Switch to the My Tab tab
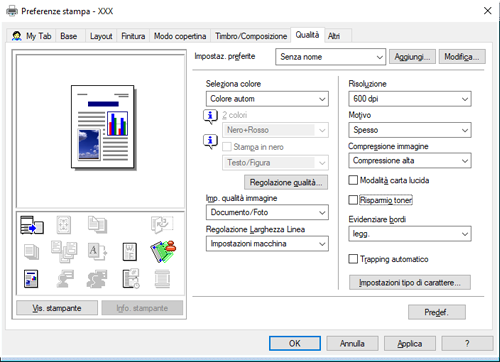The image size is (500, 362). 32,36
